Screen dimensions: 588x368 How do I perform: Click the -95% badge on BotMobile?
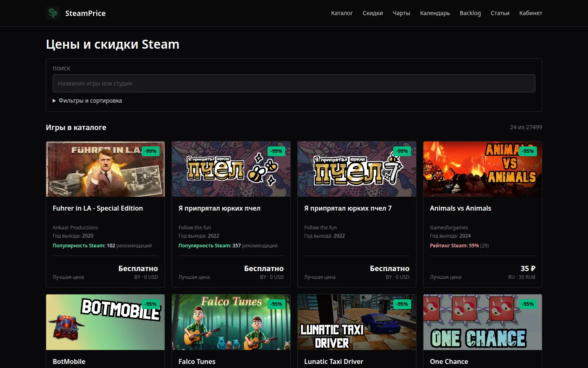[151, 304]
